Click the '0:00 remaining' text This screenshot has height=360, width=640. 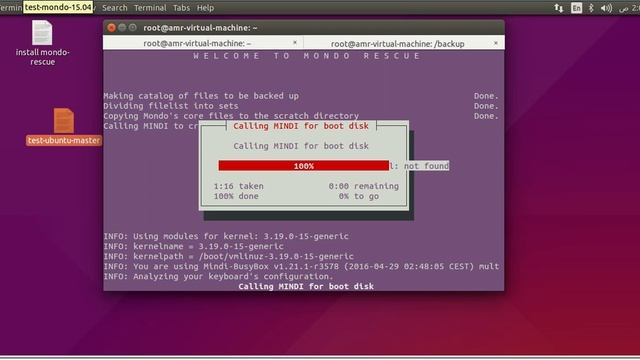(364, 186)
